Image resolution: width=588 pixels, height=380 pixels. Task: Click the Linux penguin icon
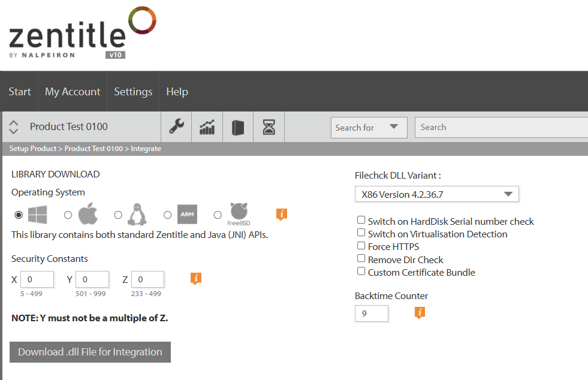(x=137, y=215)
